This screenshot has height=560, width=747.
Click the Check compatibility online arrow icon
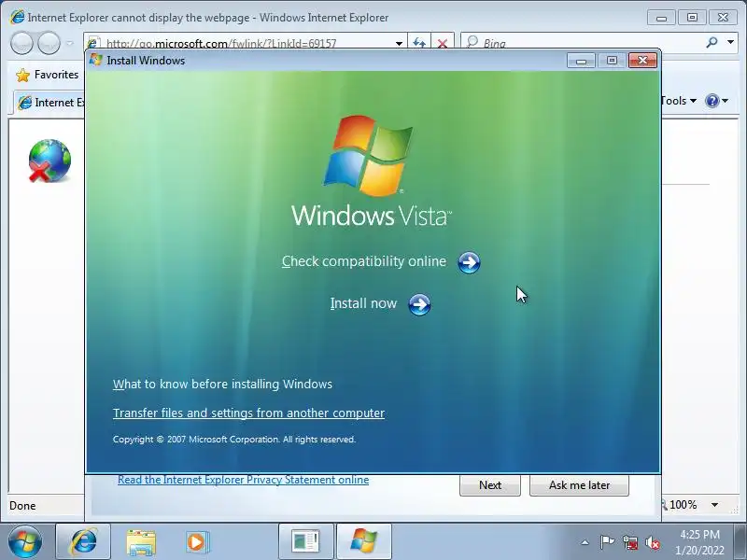coord(469,262)
